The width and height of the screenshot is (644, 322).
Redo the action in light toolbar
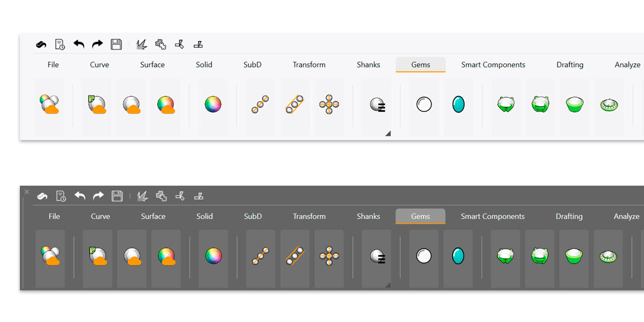(x=97, y=44)
